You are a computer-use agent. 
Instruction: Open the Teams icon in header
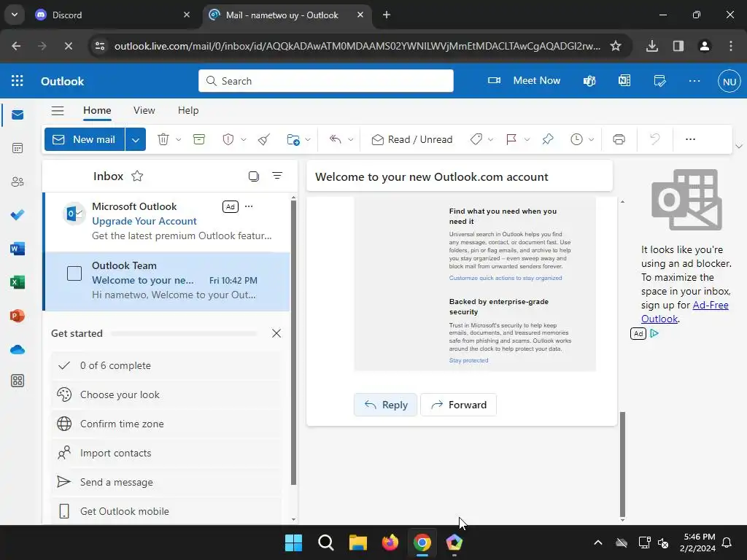tap(589, 81)
